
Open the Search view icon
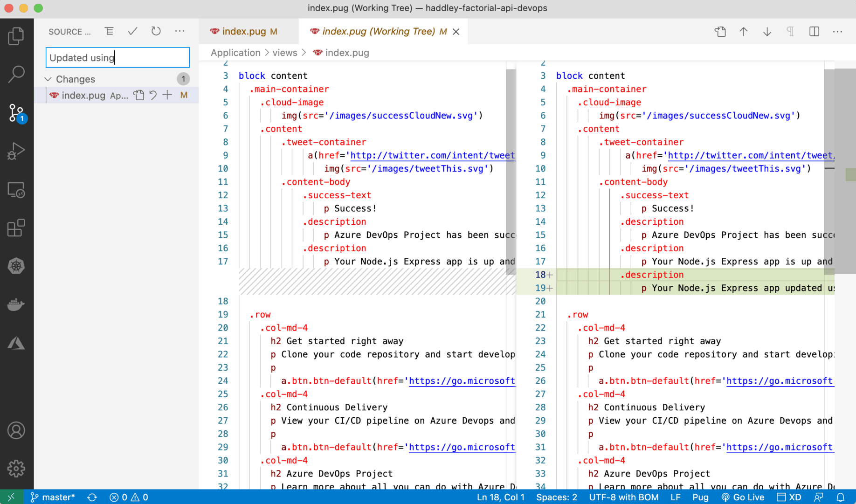16,74
